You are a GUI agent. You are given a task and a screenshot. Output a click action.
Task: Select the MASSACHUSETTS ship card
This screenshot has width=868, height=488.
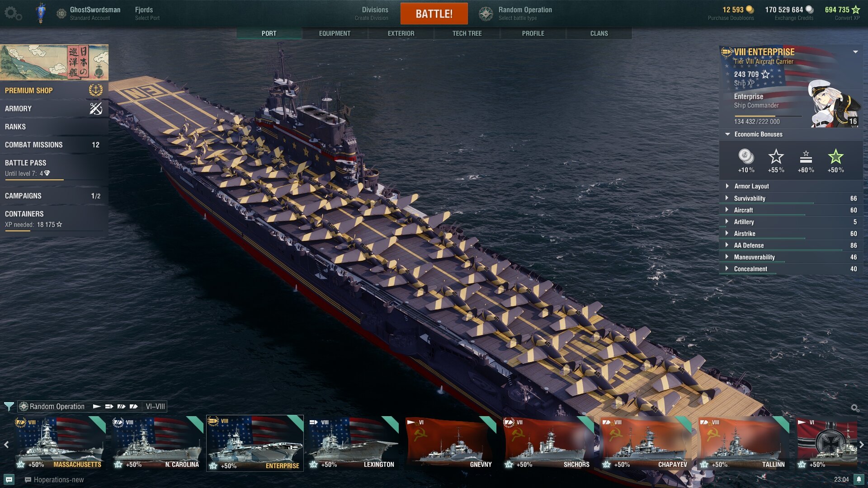pyautogui.click(x=61, y=443)
